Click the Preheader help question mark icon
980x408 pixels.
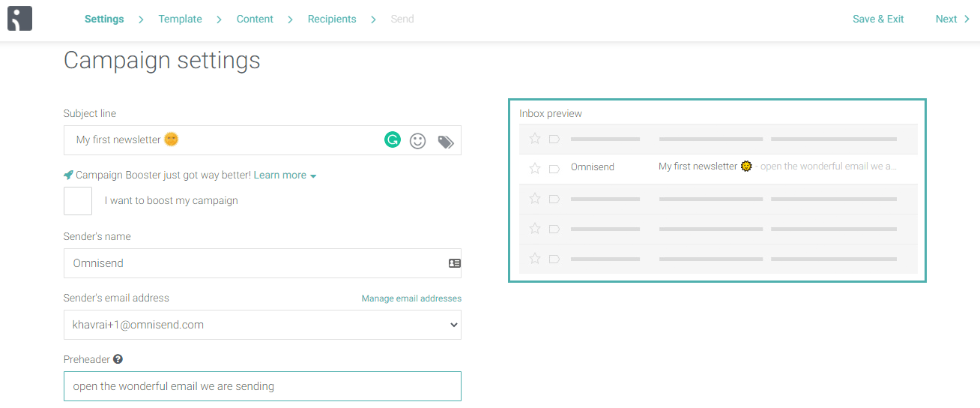click(118, 359)
